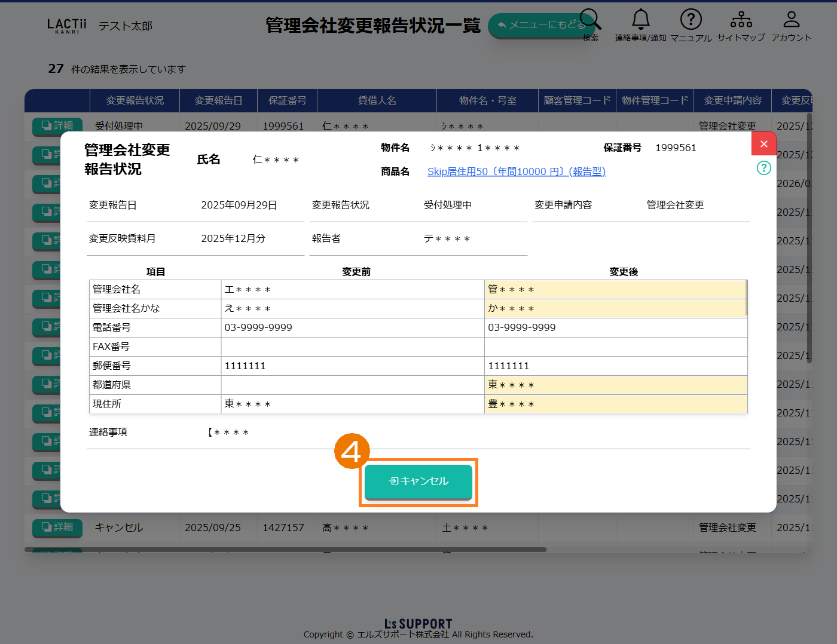This screenshot has width=837, height=644.
Task: Click the LACTii KANRI logo
Action: pyautogui.click(x=67, y=26)
